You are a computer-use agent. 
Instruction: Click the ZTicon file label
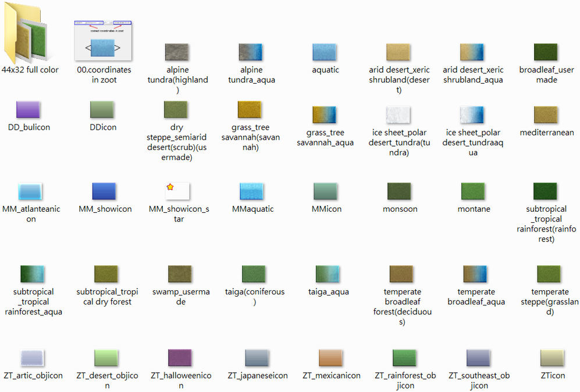pyautogui.click(x=552, y=376)
